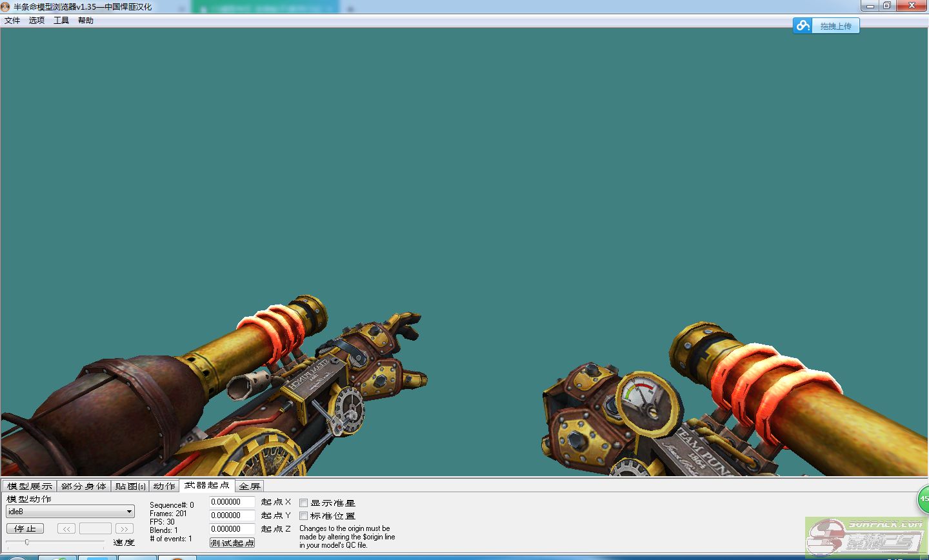Switch to the 贴图(s) tab
This screenshot has height=560, width=929.
tap(130, 486)
